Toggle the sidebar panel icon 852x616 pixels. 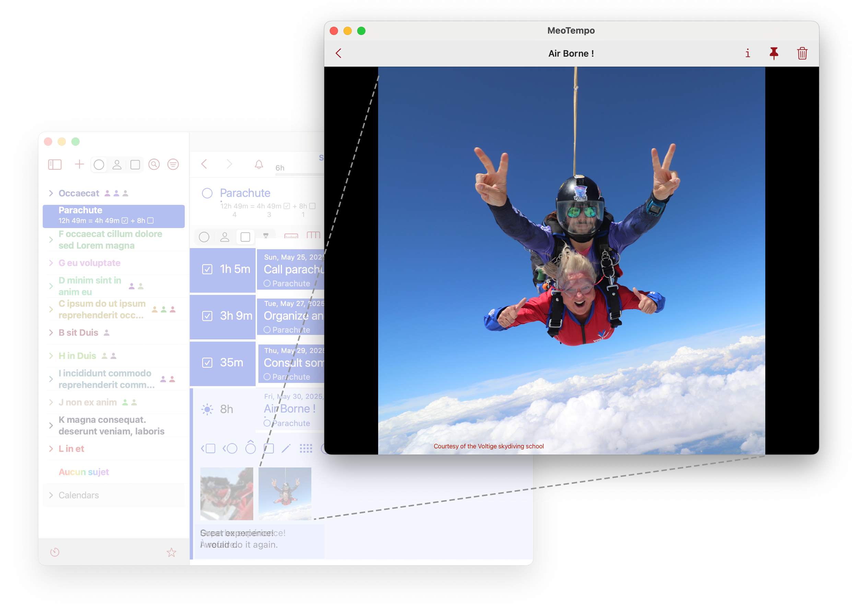tap(55, 165)
